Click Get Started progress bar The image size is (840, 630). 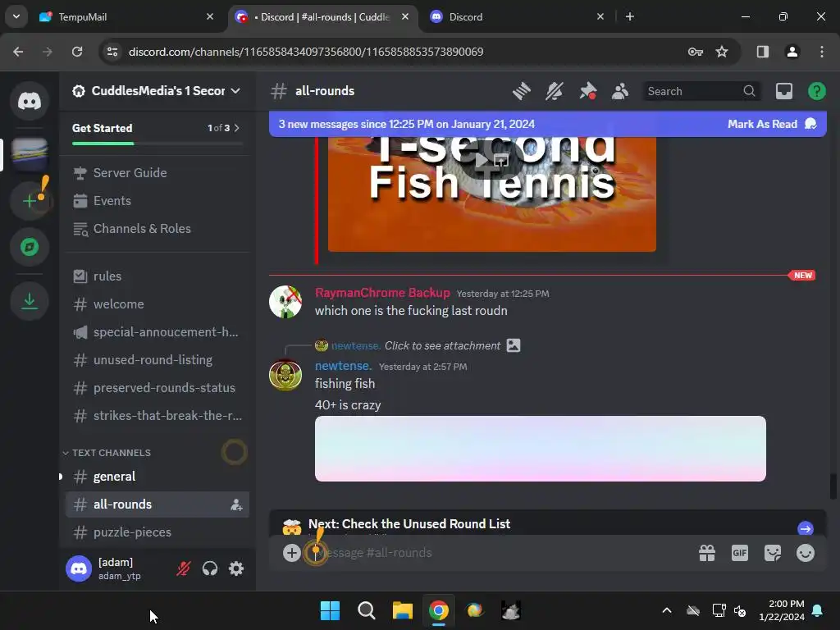[x=157, y=144]
